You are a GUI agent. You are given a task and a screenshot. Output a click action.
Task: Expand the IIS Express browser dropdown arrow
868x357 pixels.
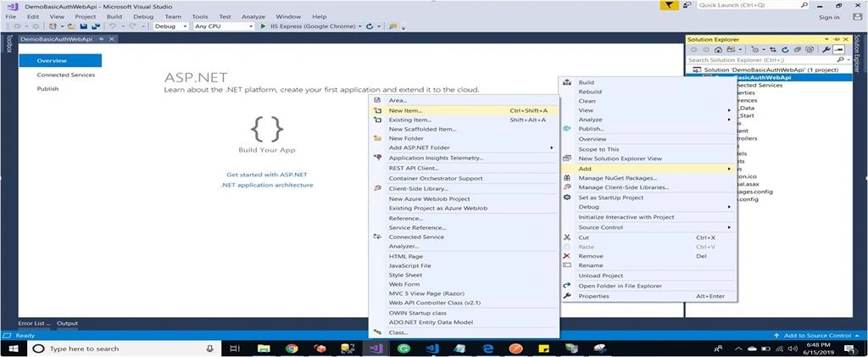pos(360,26)
